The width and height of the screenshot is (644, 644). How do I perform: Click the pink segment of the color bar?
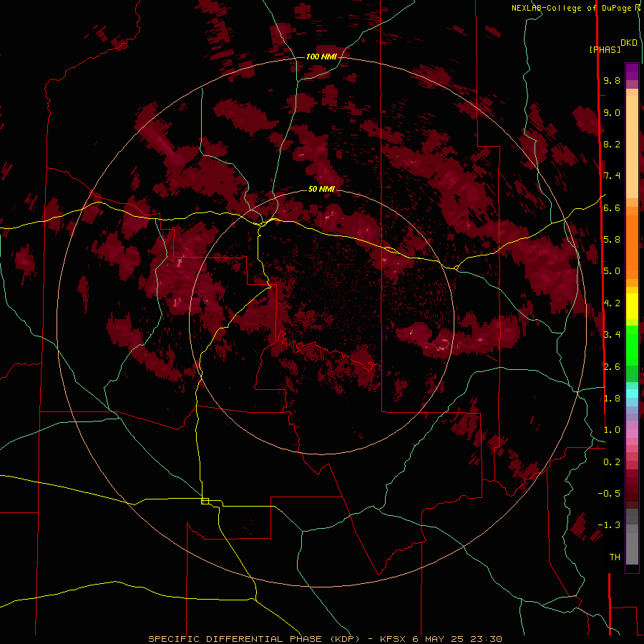click(x=632, y=434)
